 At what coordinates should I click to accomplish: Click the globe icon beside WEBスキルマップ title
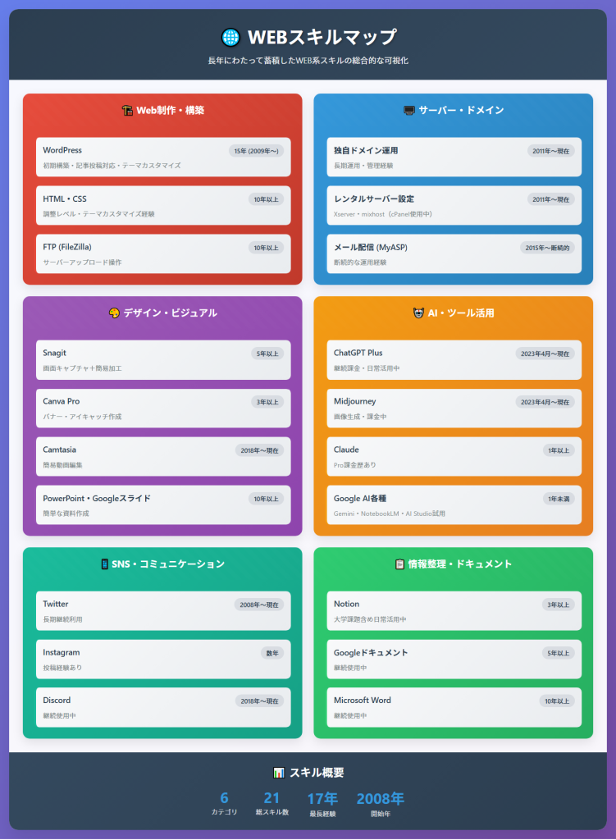[230, 38]
